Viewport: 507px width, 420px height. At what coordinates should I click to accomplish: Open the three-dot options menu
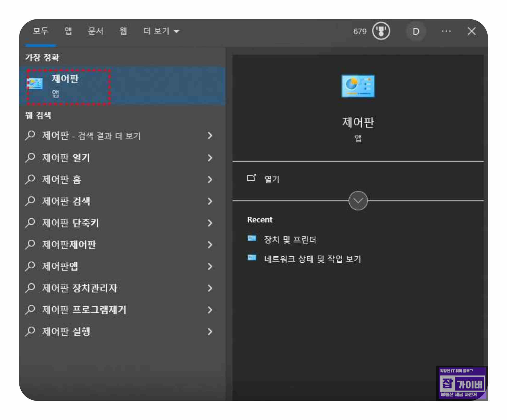click(446, 31)
